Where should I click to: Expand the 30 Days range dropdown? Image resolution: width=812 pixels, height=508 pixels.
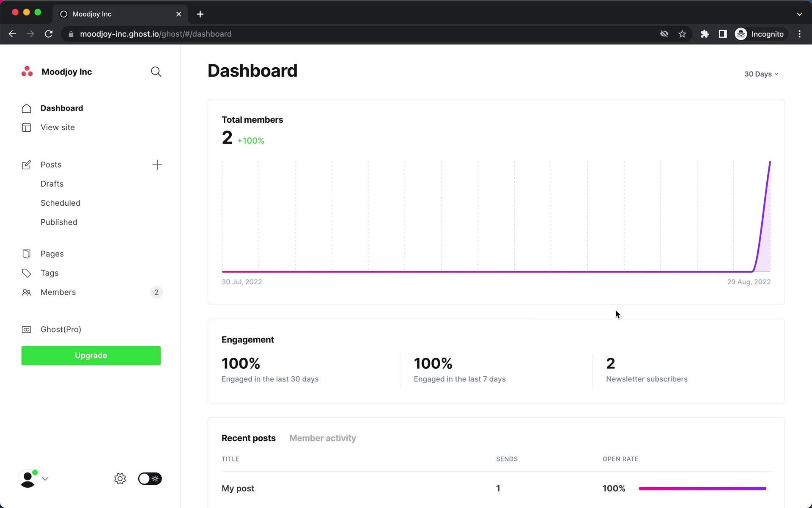click(761, 74)
